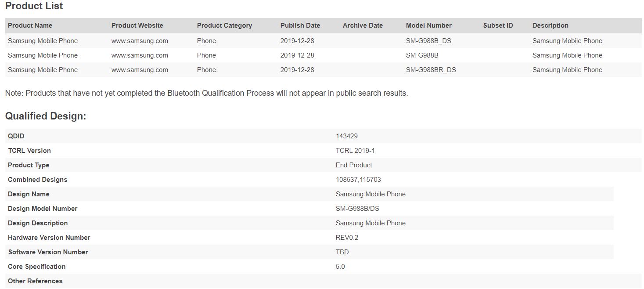Click the REV0.2 hardware version value
Image resolution: width=644 pixels, height=289 pixels.
(347, 238)
